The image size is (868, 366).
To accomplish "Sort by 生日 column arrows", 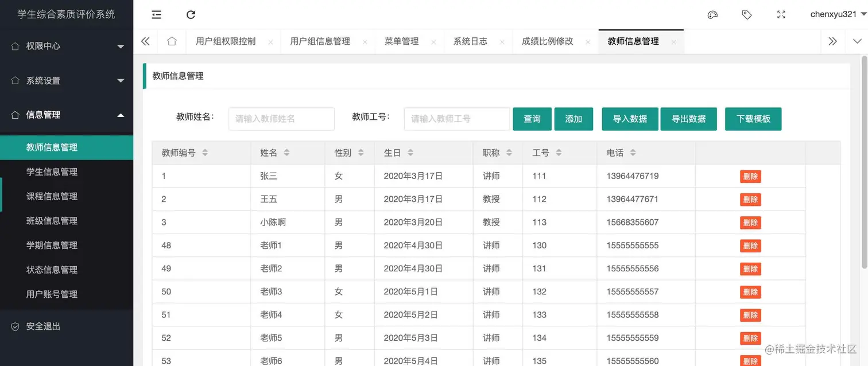I will 410,153.
